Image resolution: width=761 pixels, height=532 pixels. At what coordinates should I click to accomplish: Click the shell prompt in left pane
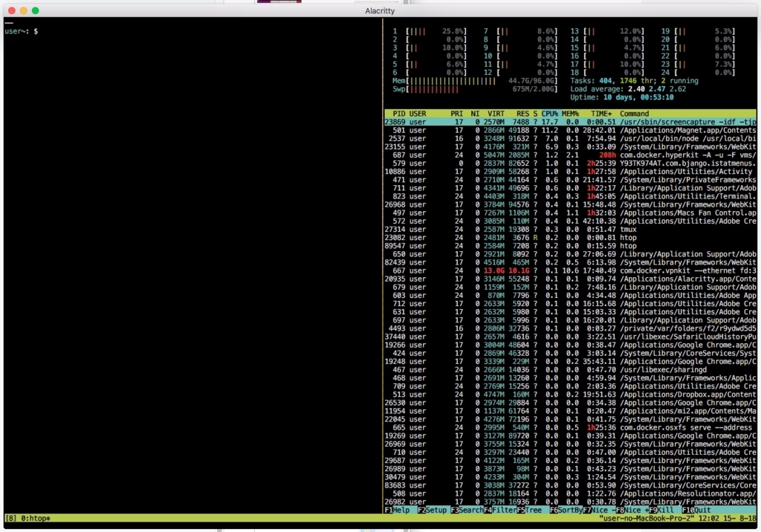(22, 31)
